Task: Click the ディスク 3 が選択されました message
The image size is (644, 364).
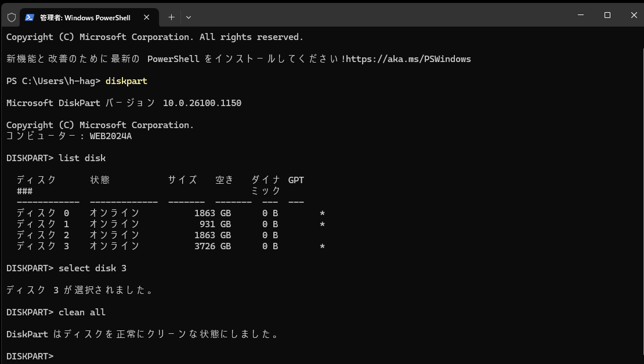Action: pos(79,290)
